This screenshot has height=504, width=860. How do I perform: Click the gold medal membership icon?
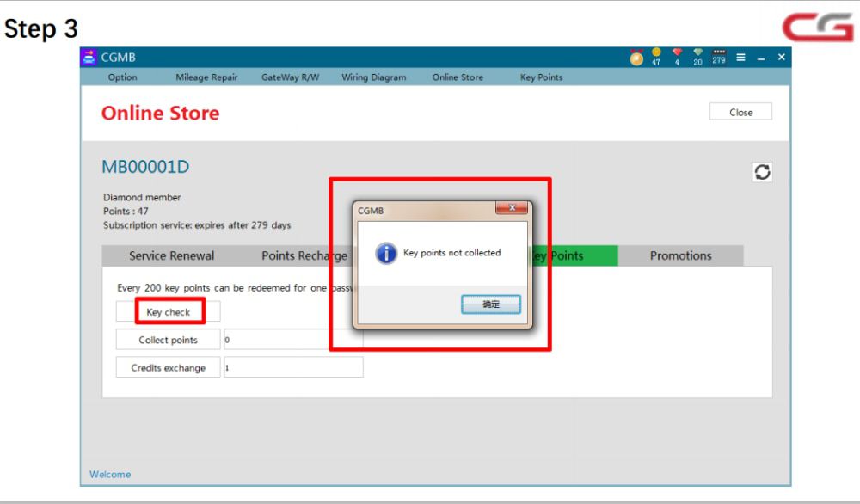pyautogui.click(x=636, y=58)
